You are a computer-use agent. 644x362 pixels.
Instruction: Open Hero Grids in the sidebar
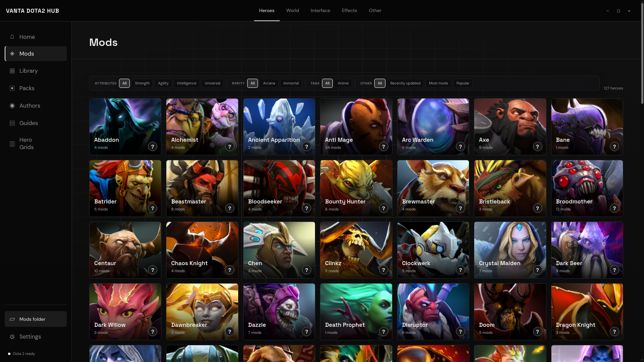(36, 144)
